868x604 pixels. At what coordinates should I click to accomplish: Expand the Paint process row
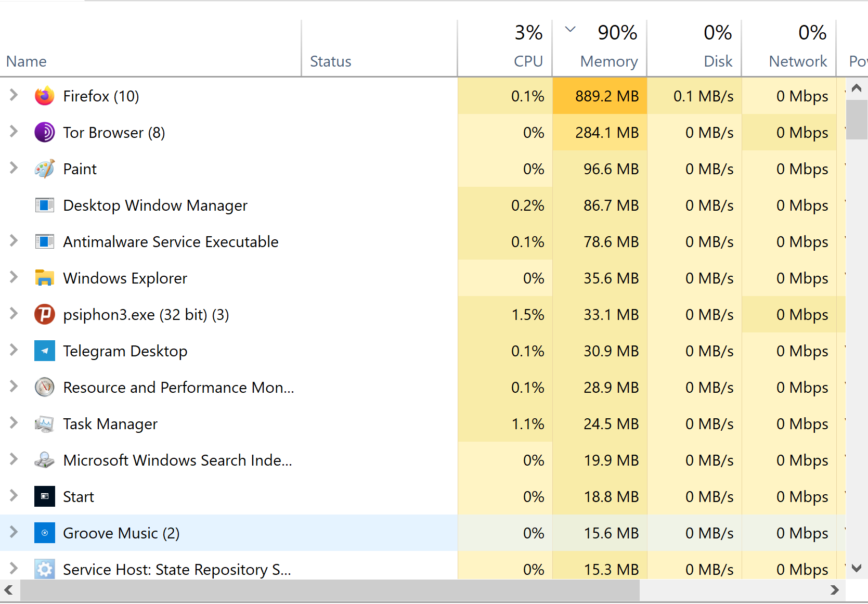(14, 168)
